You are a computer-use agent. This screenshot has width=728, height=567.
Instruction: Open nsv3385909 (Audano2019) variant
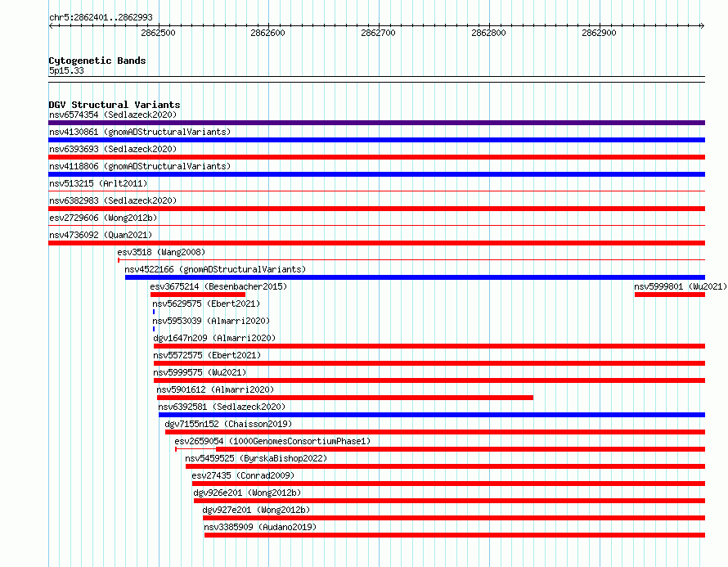click(x=260, y=527)
